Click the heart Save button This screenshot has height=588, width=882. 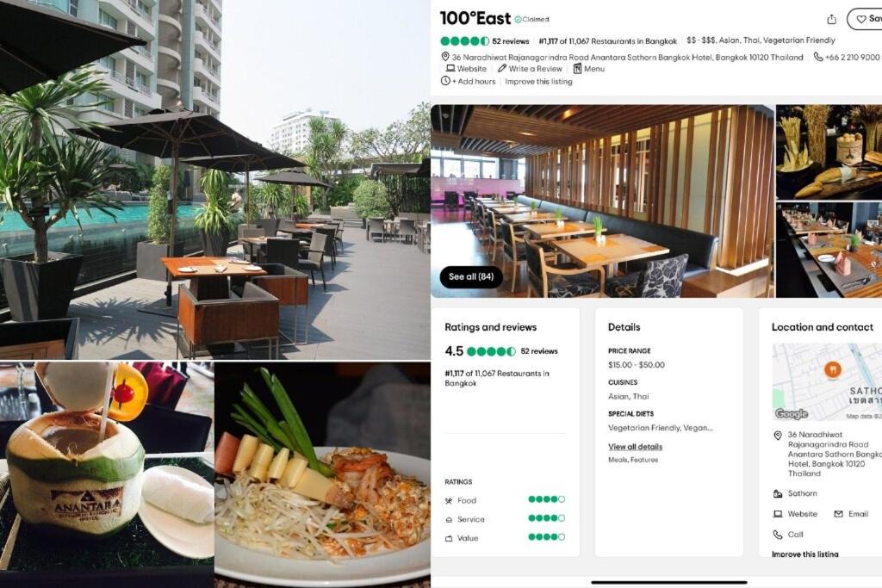click(865, 19)
